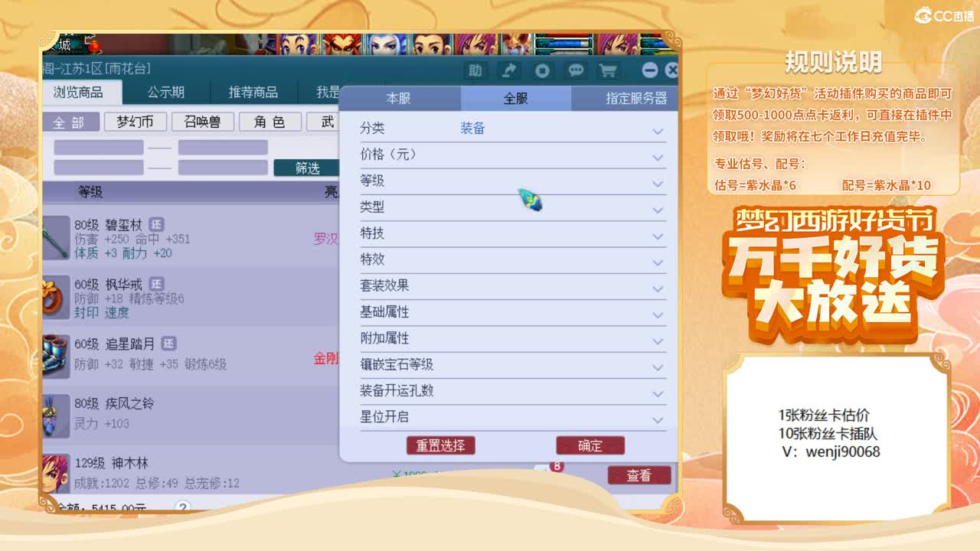Click the lower-left range input field
This screenshot has width=980, height=551.
click(x=98, y=167)
